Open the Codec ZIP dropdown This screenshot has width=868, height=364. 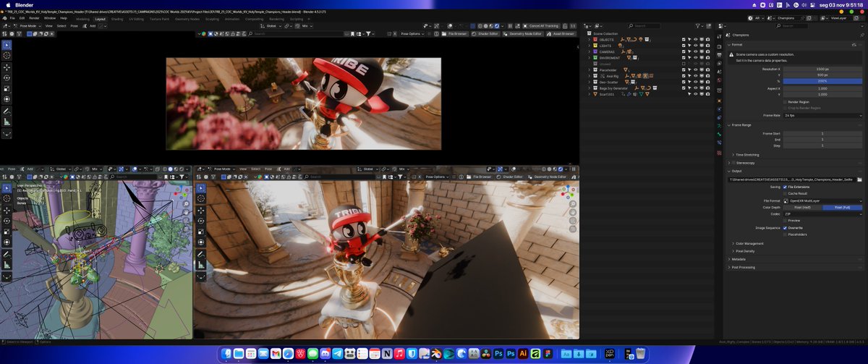(x=823, y=214)
